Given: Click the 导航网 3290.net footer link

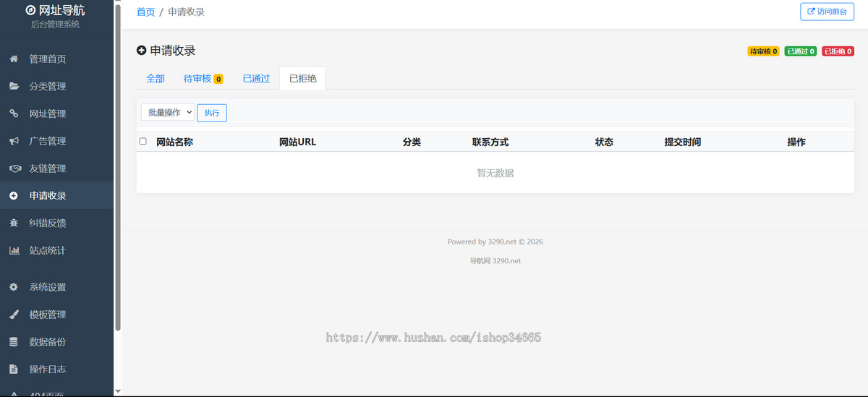Looking at the screenshot, I should 495,261.
